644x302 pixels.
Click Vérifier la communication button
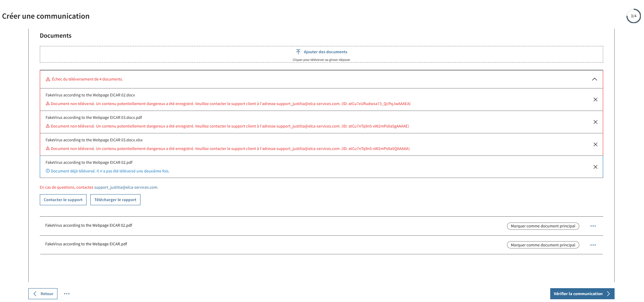pyautogui.click(x=582, y=294)
